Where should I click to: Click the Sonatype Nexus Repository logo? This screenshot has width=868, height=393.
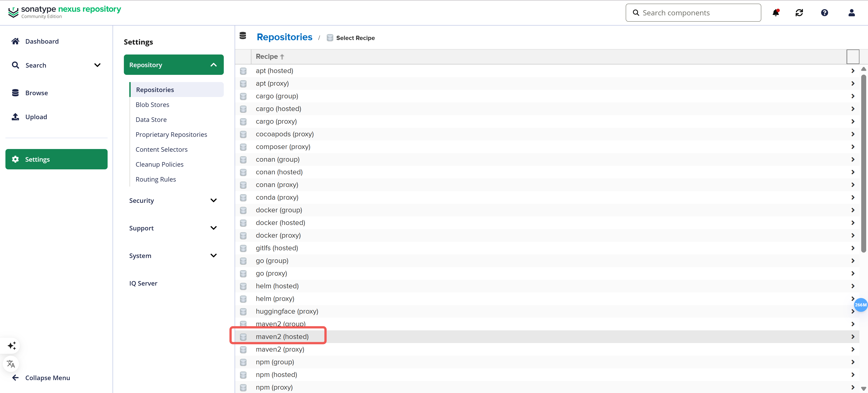click(64, 12)
